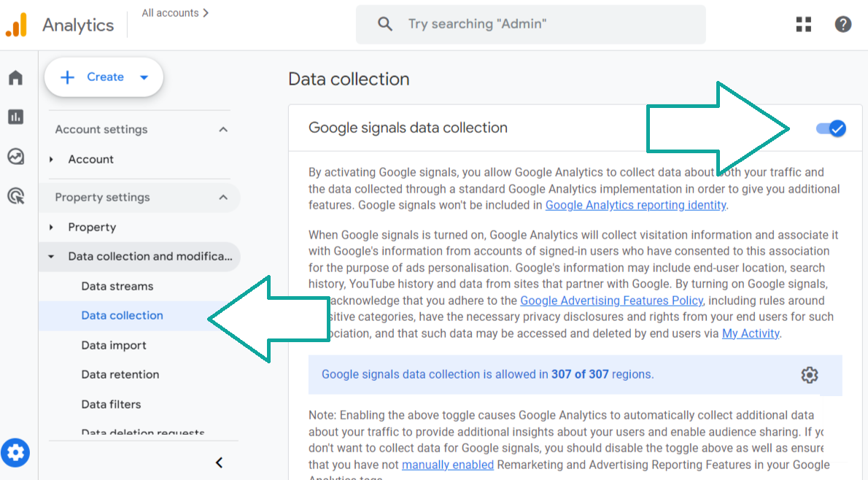Click 'Google signals data collection' title

tap(408, 128)
